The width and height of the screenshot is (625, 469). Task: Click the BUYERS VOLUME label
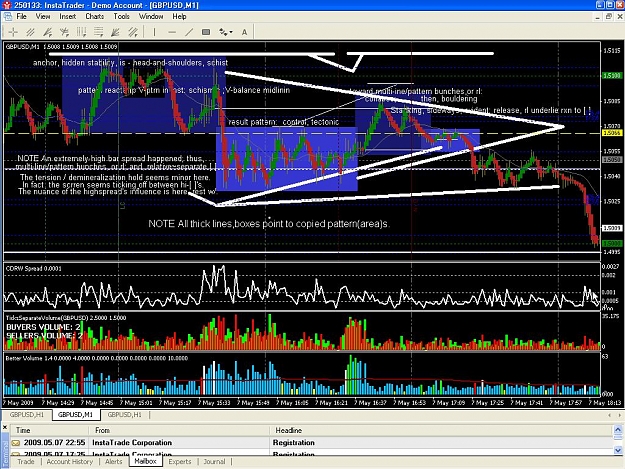pos(43,327)
